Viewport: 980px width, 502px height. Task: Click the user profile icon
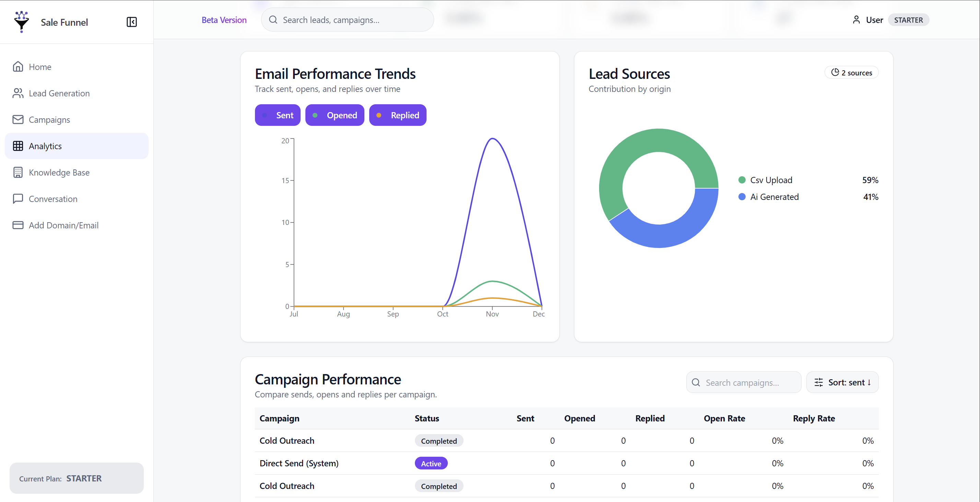856,20
